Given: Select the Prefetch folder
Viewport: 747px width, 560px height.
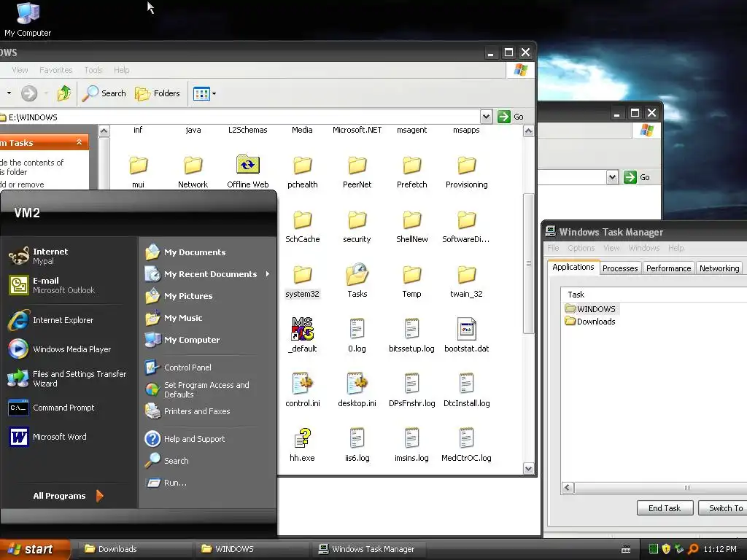Looking at the screenshot, I should [x=411, y=171].
